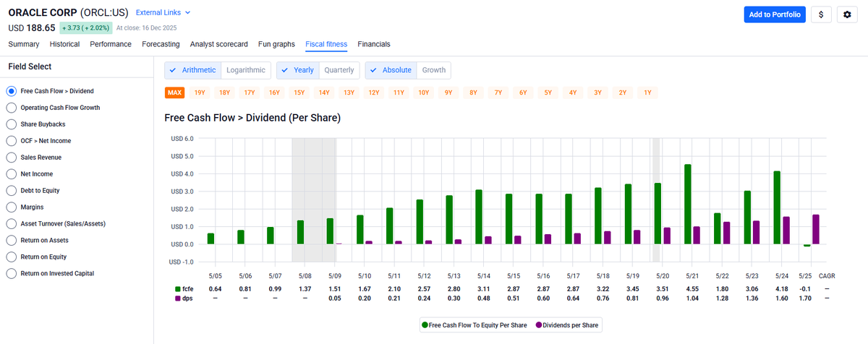Select Return on Invested Capital radio
This screenshot has width=868, height=344.
tap(11, 274)
